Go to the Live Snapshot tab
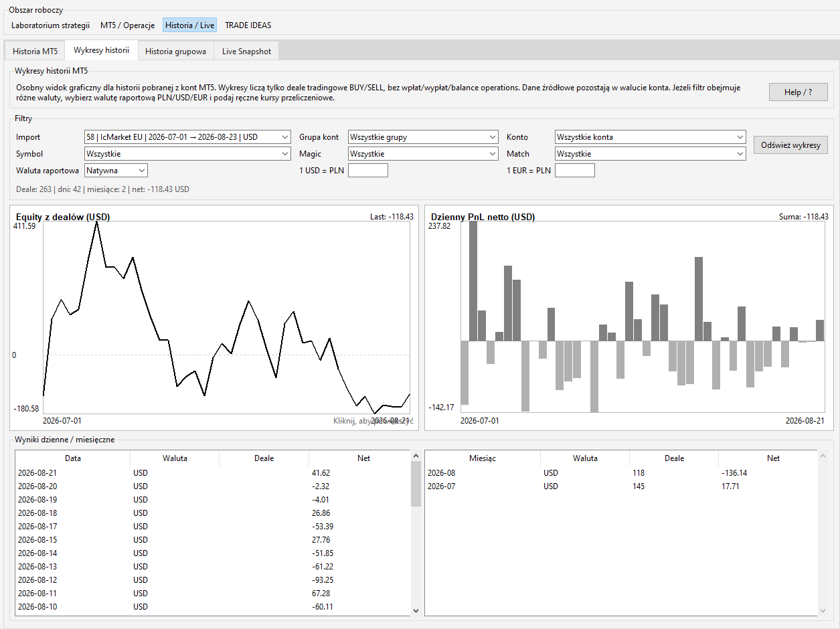The image size is (840, 629). (246, 51)
